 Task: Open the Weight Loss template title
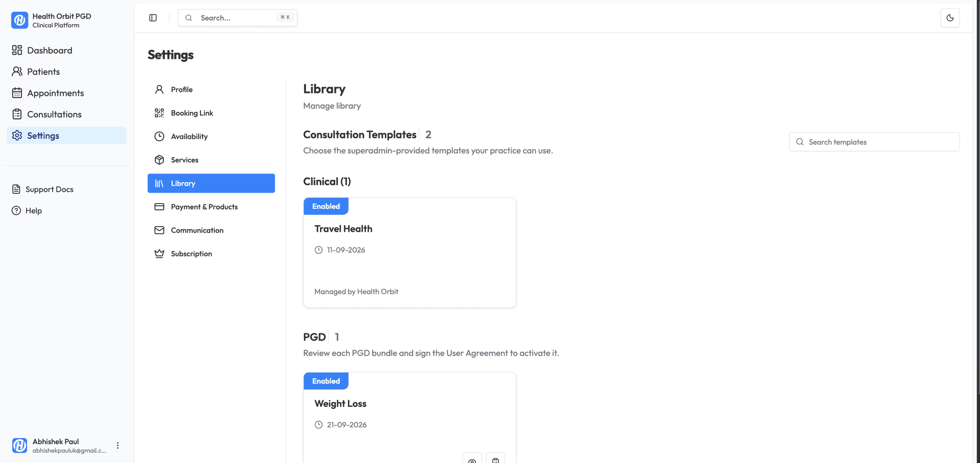340,404
